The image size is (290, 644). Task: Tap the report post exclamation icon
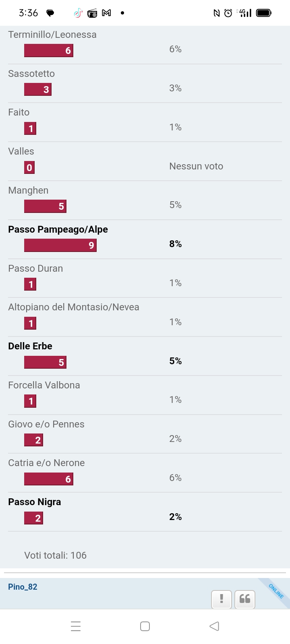click(x=222, y=599)
